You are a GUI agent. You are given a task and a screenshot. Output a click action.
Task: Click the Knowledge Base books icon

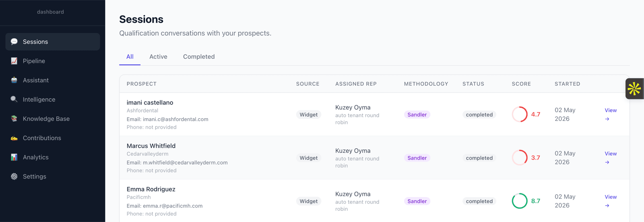[14, 119]
